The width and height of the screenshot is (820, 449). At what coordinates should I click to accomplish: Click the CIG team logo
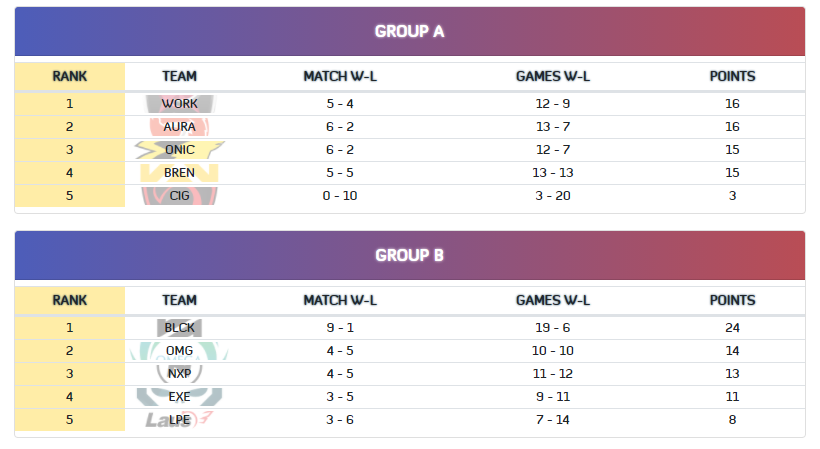[x=179, y=195]
